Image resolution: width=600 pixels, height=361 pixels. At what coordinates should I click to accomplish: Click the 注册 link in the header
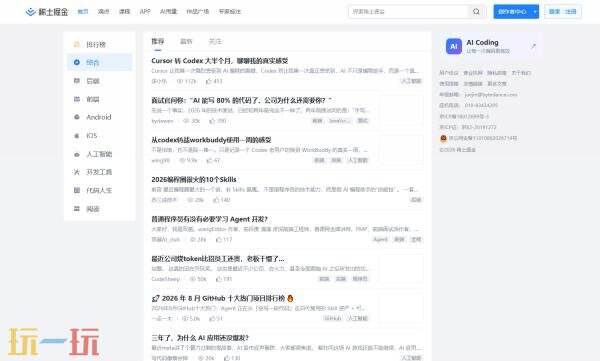point(571,12)
